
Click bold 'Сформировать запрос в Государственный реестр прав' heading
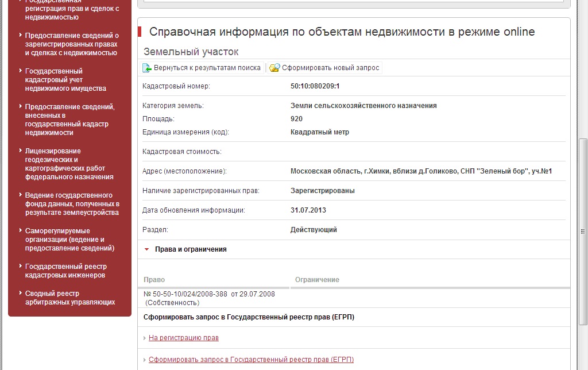[x=249, y=317]
